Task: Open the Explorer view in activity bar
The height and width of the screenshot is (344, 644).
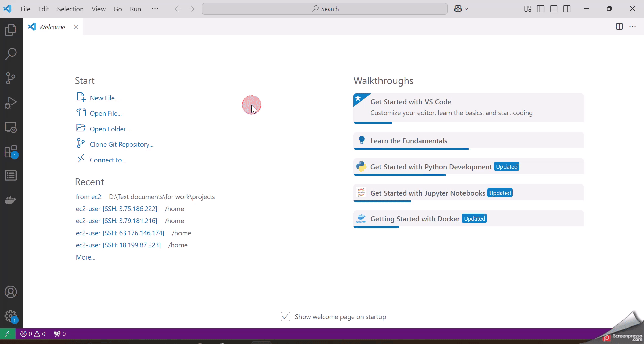Action: coord(11,30)
